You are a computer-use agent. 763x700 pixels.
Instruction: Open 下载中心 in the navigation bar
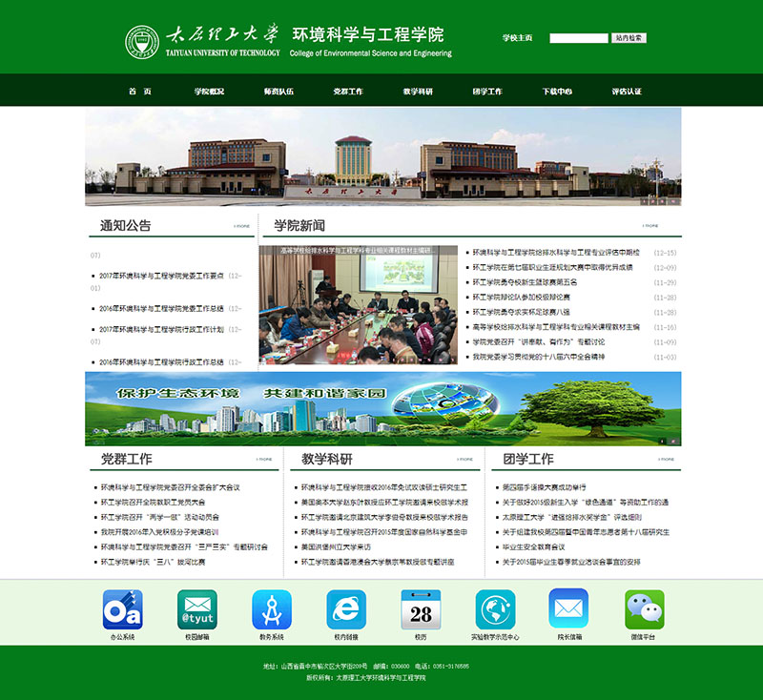pos(557,91)
